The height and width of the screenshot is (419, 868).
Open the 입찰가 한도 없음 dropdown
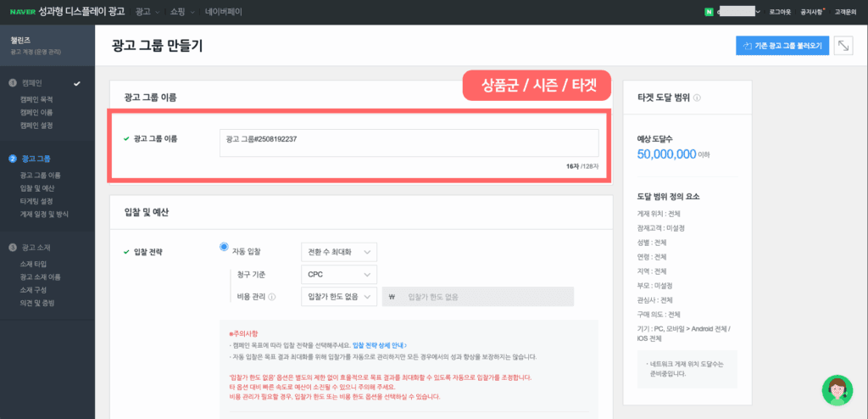(x=339, y=297)
